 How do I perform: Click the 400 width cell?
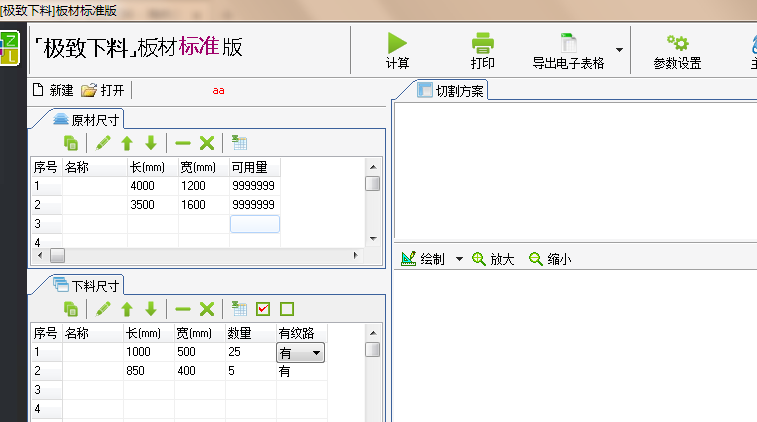pos(200,371)
